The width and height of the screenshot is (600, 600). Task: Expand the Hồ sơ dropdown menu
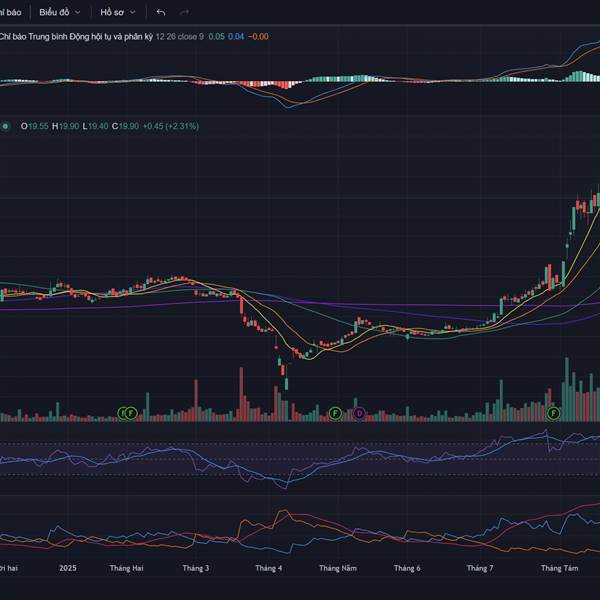click(118, 12)
